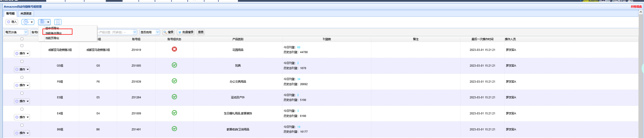Toggle the select-all header checkbox
Image resolution: width=644 pixels, height=138 pixels.
[22, 39]
